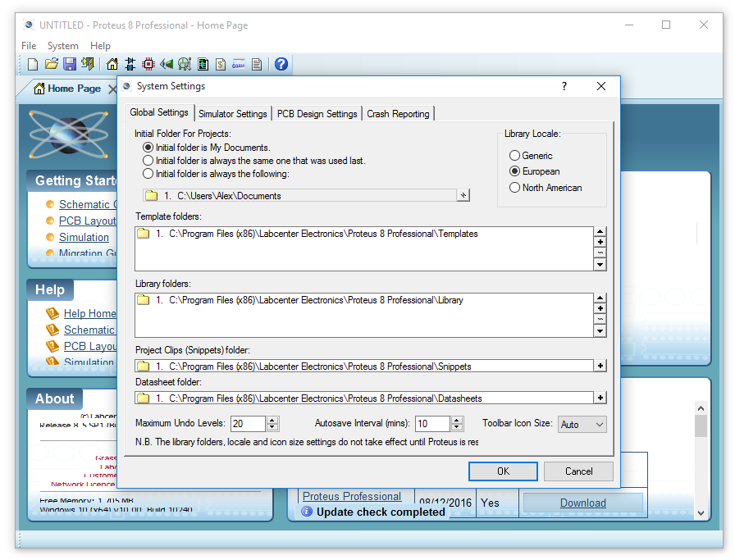735x560 pixels.
Task: Open the Proteus Professional update link
Action: (x=352, y=496)
